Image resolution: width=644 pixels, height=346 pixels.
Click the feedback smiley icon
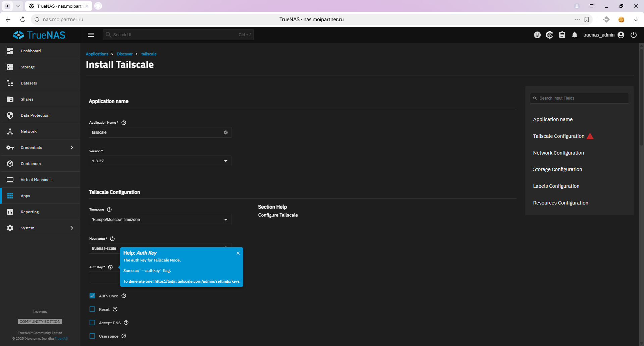pos(537,35)
